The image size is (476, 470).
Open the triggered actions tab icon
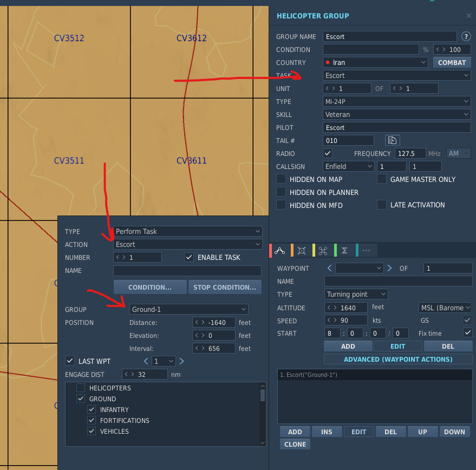click(323, 251)
